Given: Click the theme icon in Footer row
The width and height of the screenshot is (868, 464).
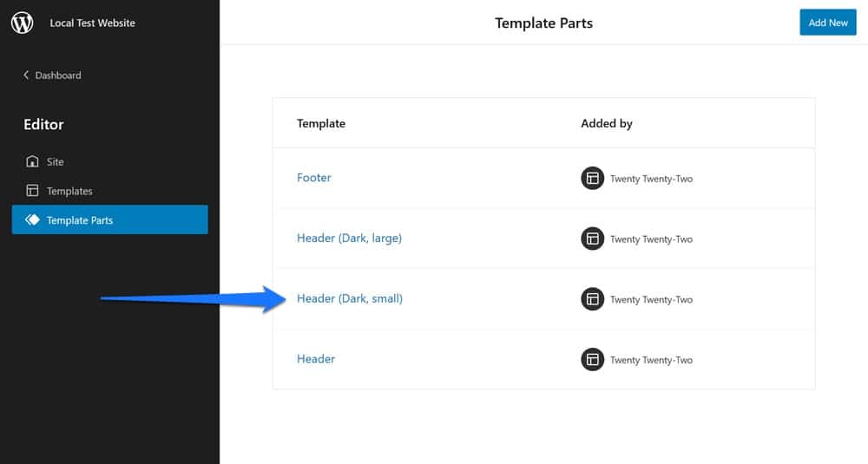Looking at the screenshot, I should coord(592,179).
